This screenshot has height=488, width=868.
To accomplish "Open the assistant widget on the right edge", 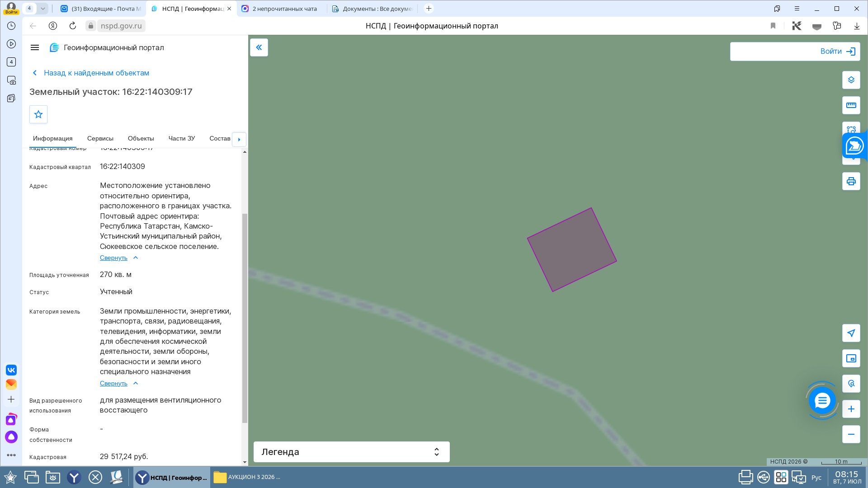I will (854, 145).
